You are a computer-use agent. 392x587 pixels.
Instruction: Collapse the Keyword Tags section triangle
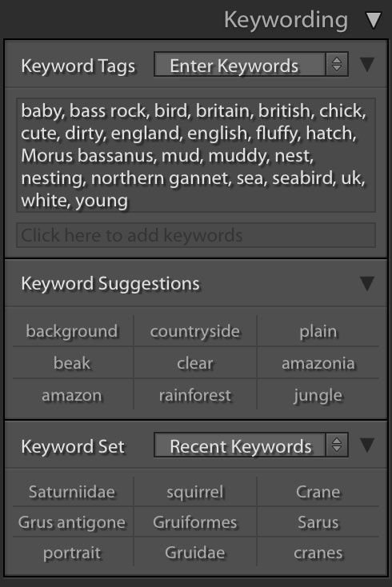point(367,65)
